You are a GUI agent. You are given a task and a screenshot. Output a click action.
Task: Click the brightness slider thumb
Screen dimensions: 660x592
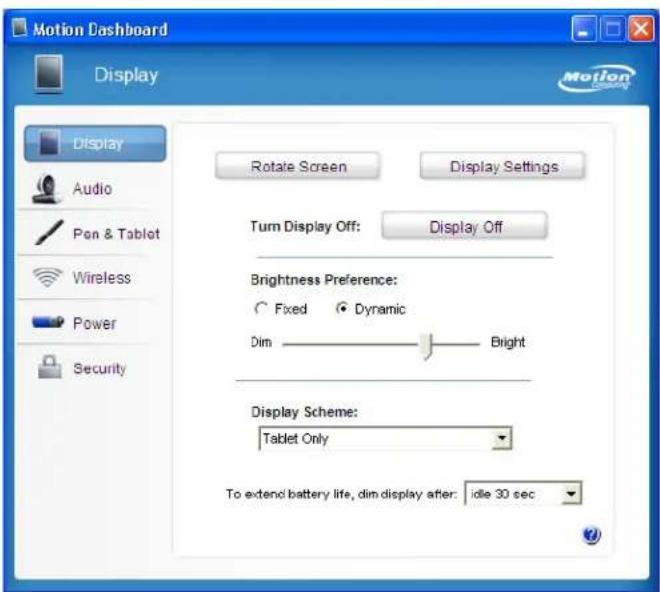click(x=428, y=346)
